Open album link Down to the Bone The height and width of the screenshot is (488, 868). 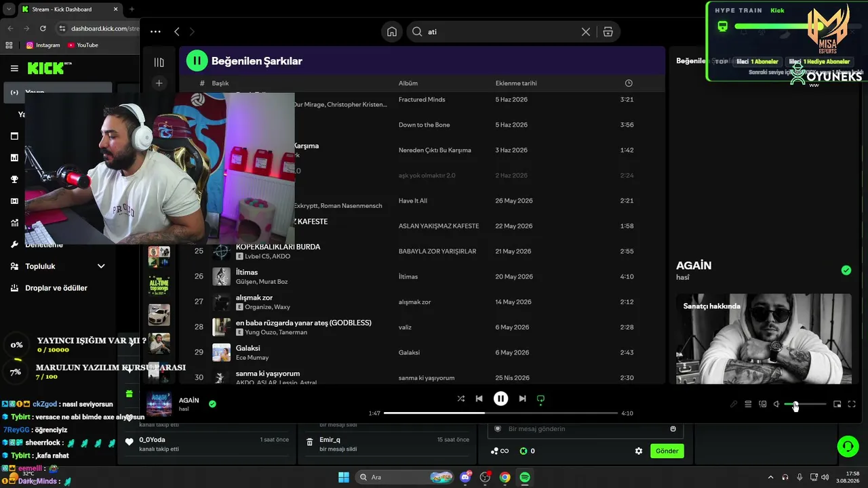[424, 125]
